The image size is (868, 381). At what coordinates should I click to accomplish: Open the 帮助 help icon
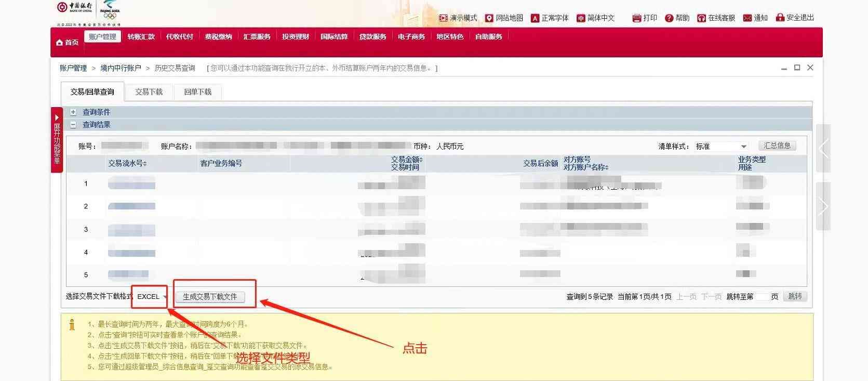[x=669, y=18]
